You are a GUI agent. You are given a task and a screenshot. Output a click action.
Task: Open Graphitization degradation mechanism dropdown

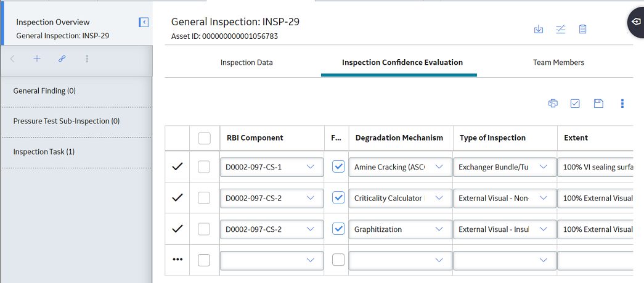point(401,229)
